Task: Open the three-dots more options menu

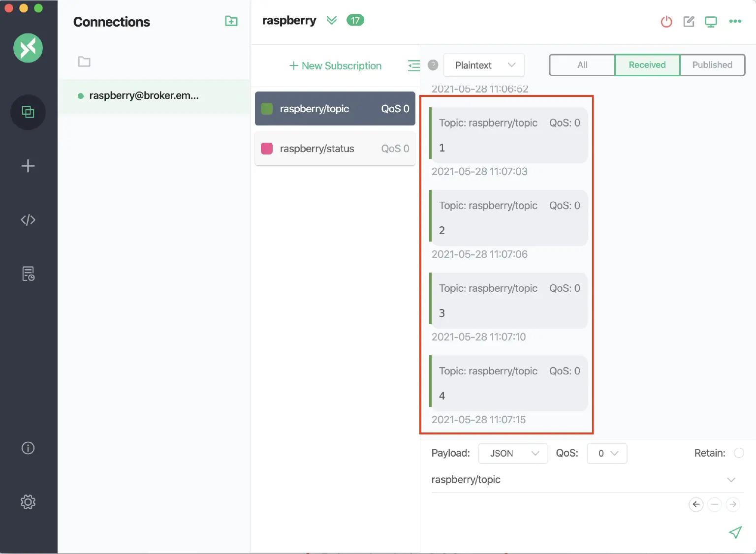Action: coord(735,21)
